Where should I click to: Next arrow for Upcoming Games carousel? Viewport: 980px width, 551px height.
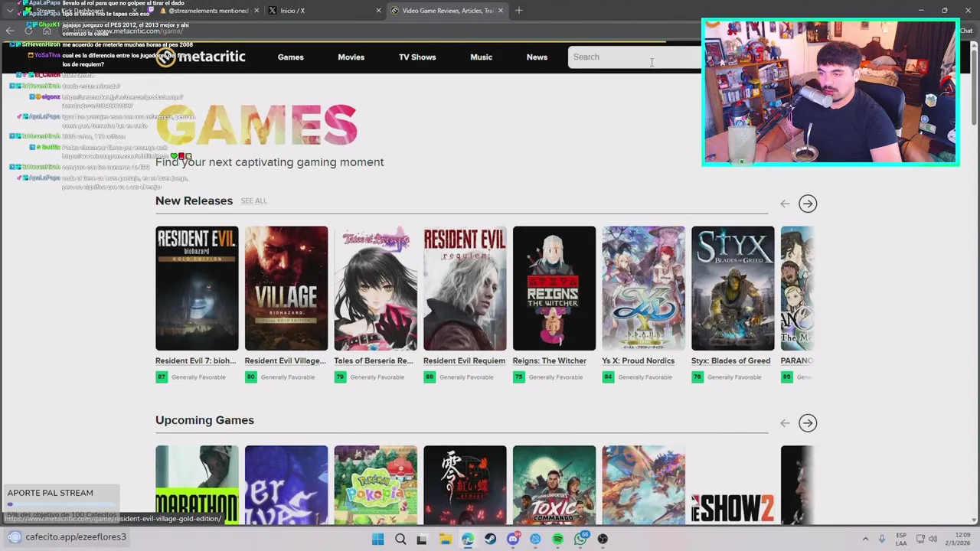[x=808, y=423]
